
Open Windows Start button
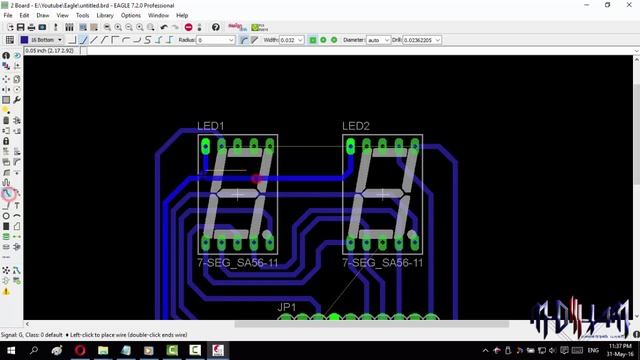click(x=11, y=350)
